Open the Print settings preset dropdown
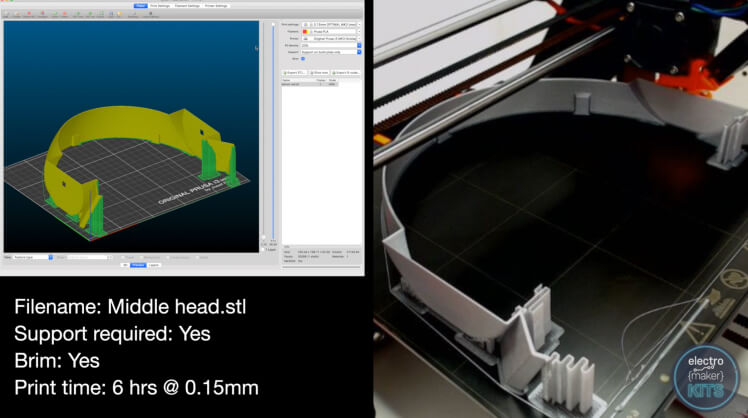Image resolution: width=748 pixels, height=418 pixels. (x=330, y=23)
